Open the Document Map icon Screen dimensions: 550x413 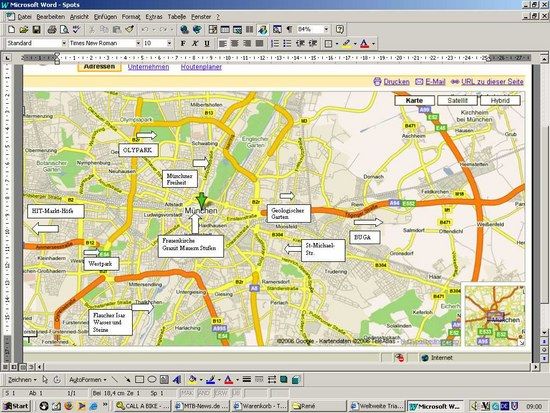tap(277, 29)
